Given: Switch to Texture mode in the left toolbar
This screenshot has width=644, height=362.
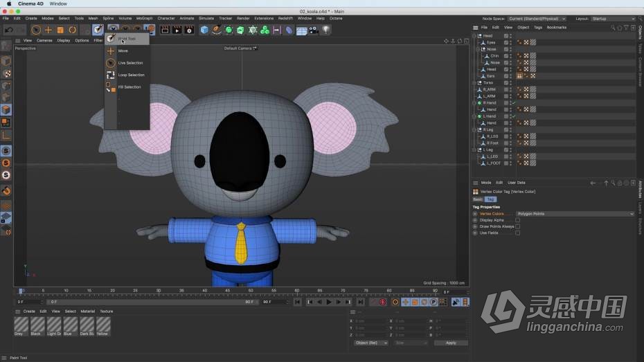Looking at the screenshot, I should point(6,74).
